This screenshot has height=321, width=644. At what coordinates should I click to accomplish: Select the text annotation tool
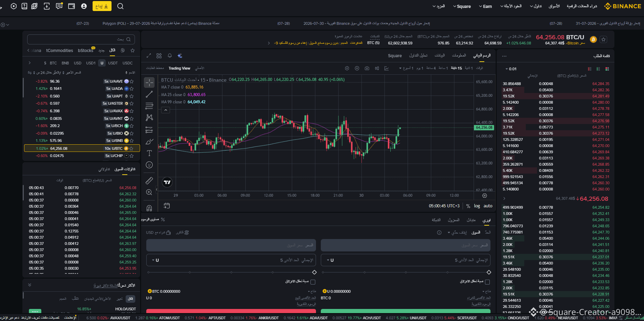coord(149,153)
